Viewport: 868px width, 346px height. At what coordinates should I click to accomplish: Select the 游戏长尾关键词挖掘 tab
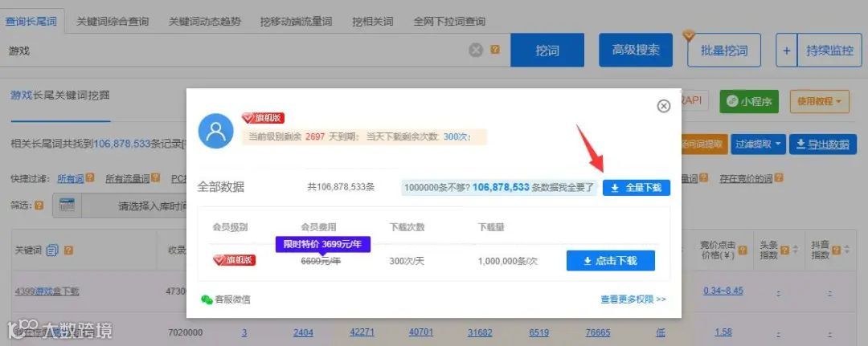[59, 96]
